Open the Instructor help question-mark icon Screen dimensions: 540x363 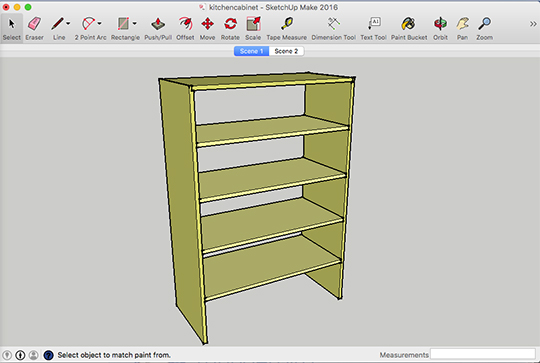click(49, 355)
